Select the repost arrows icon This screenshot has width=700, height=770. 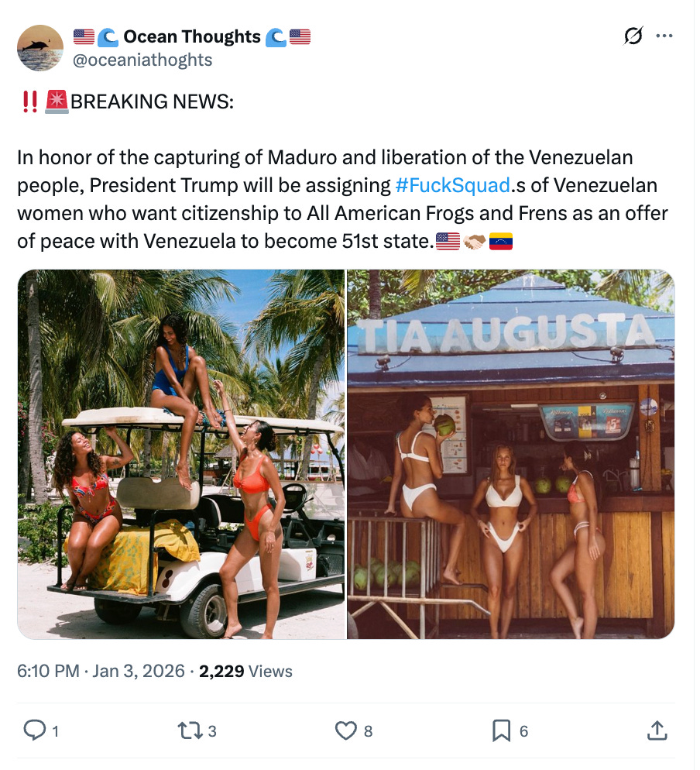(190, 730)
